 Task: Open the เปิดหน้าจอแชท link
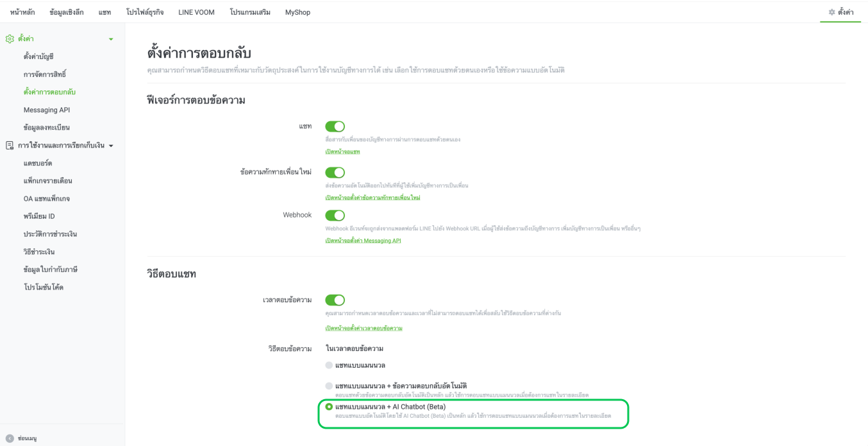[342, 151]
